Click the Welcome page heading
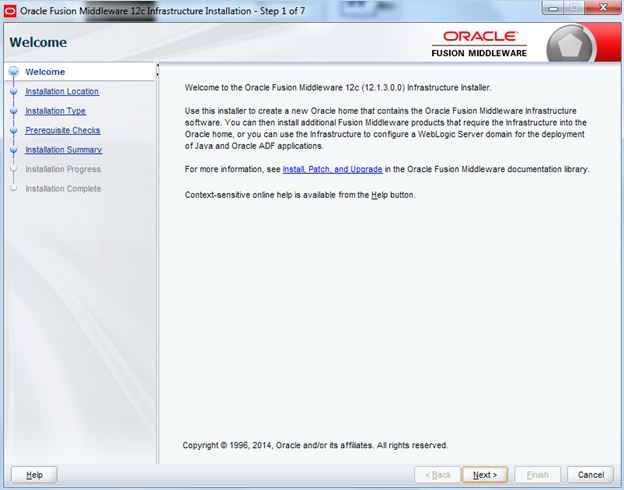 (x=38, y=42)
